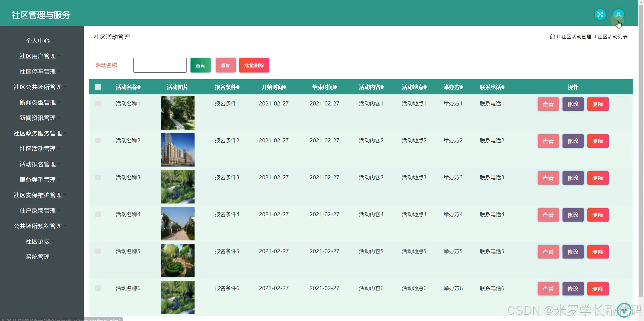Click the home breadcrumb icon
Image resolution: width=644 pixels, height=321 pixels.
(x=552, y=37)
